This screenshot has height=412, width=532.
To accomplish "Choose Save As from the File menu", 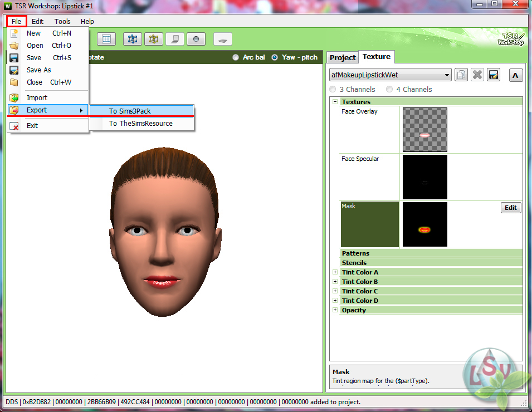I will [x=48, y=70].
